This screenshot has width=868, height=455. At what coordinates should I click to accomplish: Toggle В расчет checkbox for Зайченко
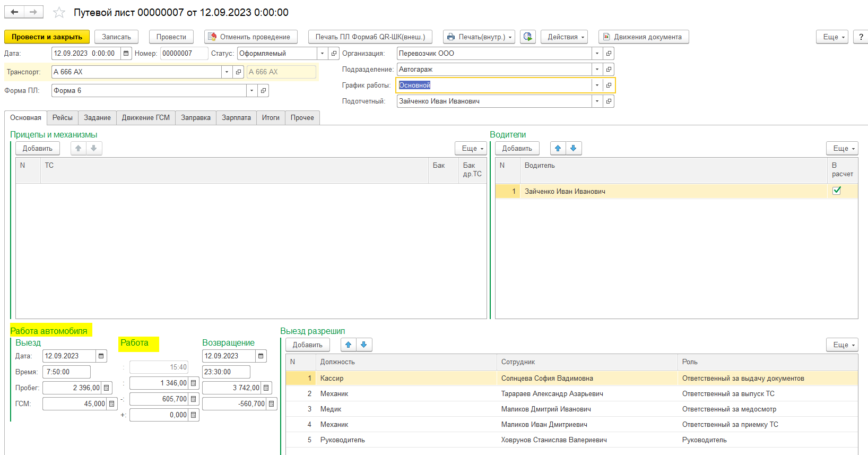[837, 191]
